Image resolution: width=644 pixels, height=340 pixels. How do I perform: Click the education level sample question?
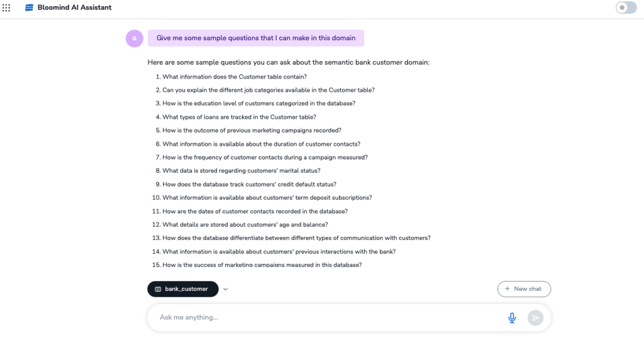[x=258, y=104]
